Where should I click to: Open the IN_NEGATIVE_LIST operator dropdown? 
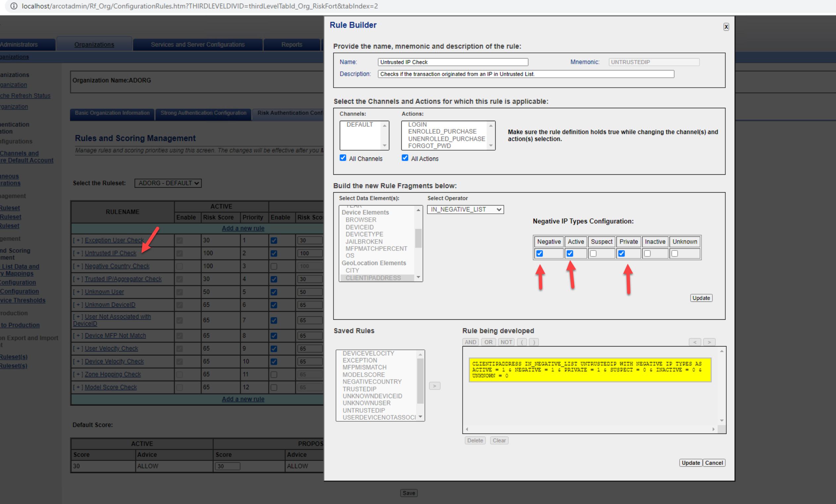click(465, 209)
